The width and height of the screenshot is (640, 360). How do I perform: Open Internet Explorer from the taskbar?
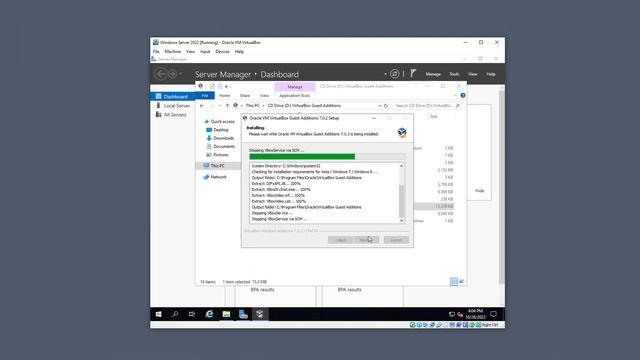[x=209, y=314]
